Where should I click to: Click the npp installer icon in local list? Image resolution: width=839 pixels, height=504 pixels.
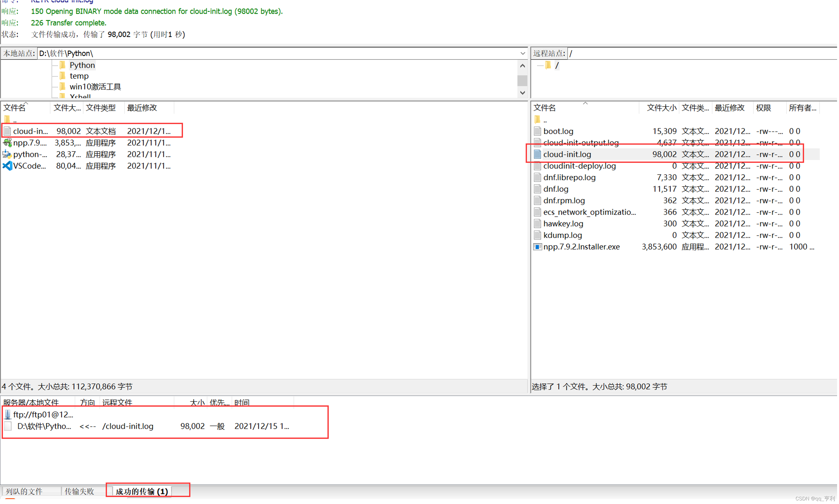[x=7, y=143]
